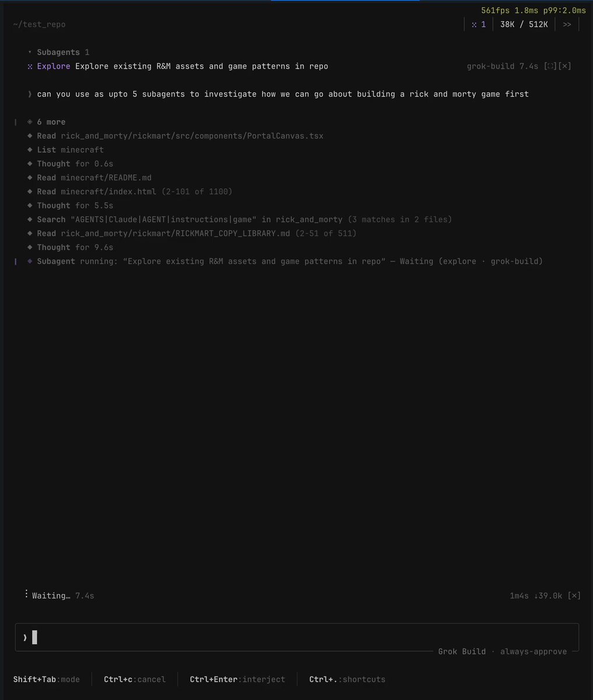
Task: Collapse the Subagents section triangle
Action: pos(30,52)
